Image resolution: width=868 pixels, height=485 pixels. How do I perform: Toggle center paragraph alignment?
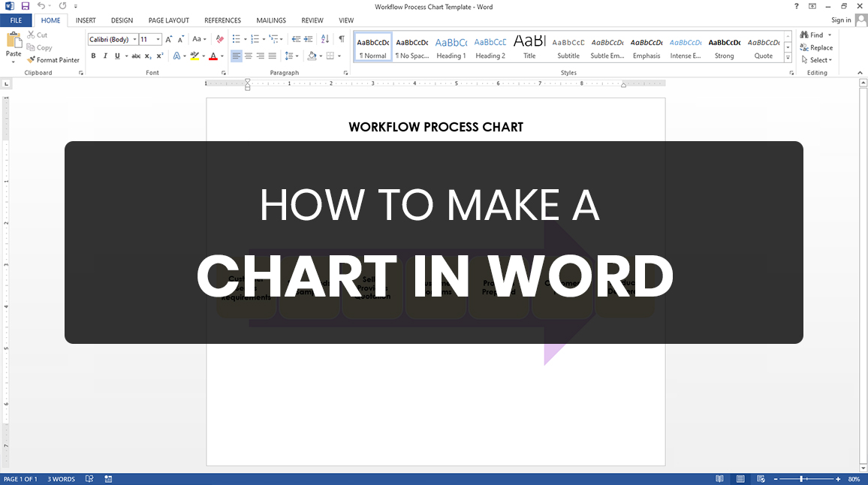(248, 56)
